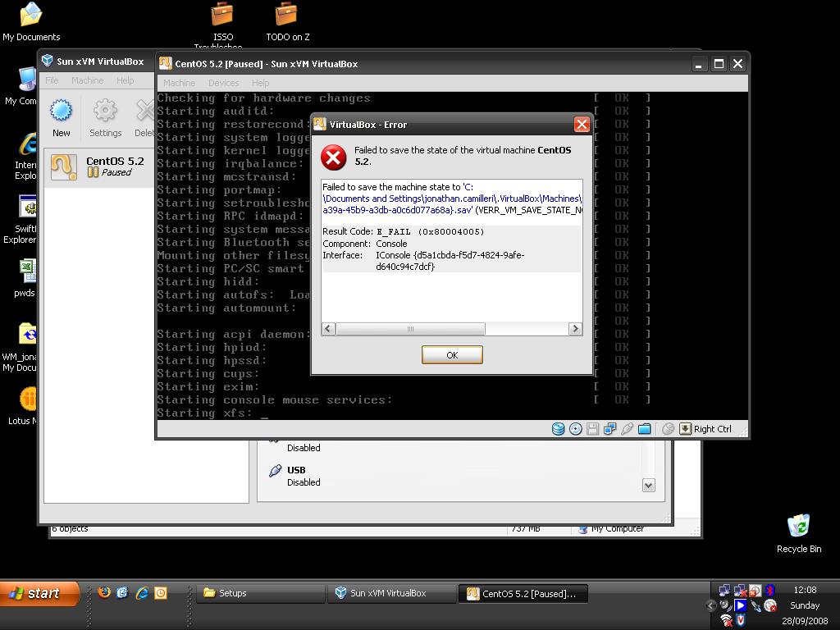840x630 pixels.
Task: Open the Machine menu in VirtualBox manager
Action: coord(87,80)
